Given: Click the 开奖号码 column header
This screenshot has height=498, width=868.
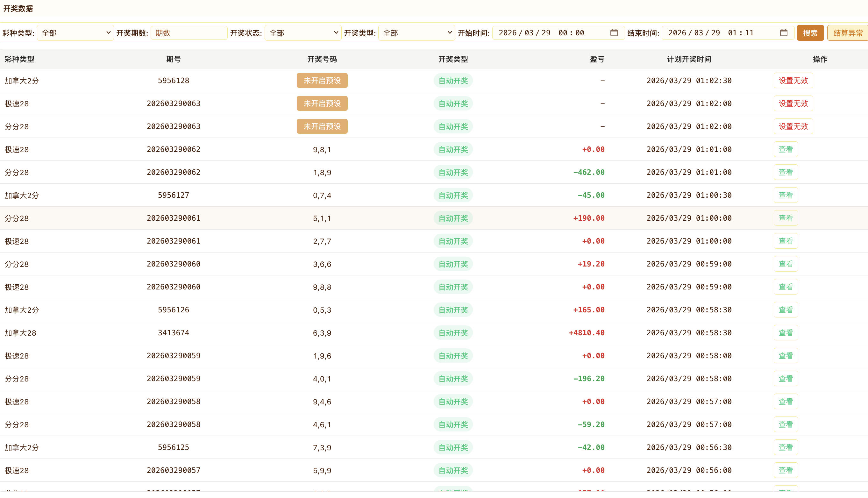Looking at the screenshot, I should (x=322, y=59).
